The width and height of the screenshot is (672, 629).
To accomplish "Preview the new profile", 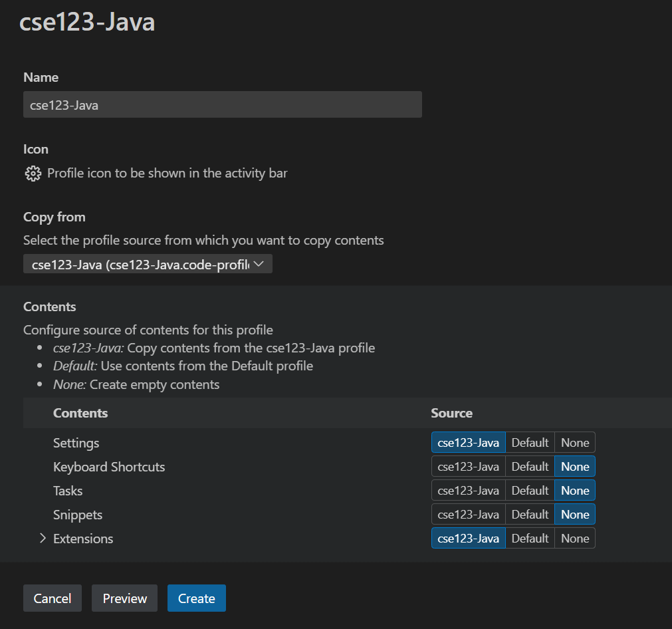I will (124, 598).
